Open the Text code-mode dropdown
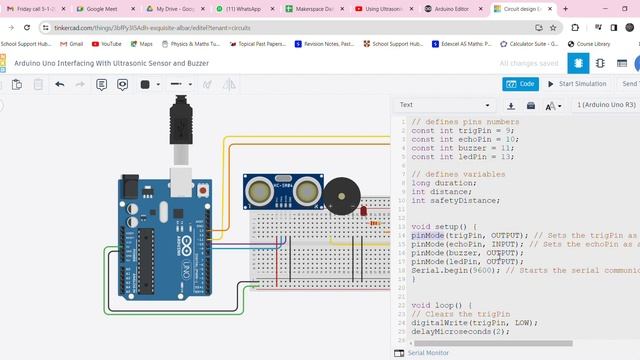The height and width of the screenshot is (360, 640). 444,105
